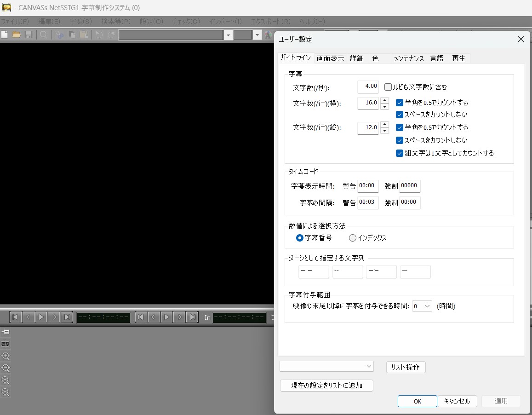
Task: Click the open folder icon in toolbar
Action: click(17, 35)
